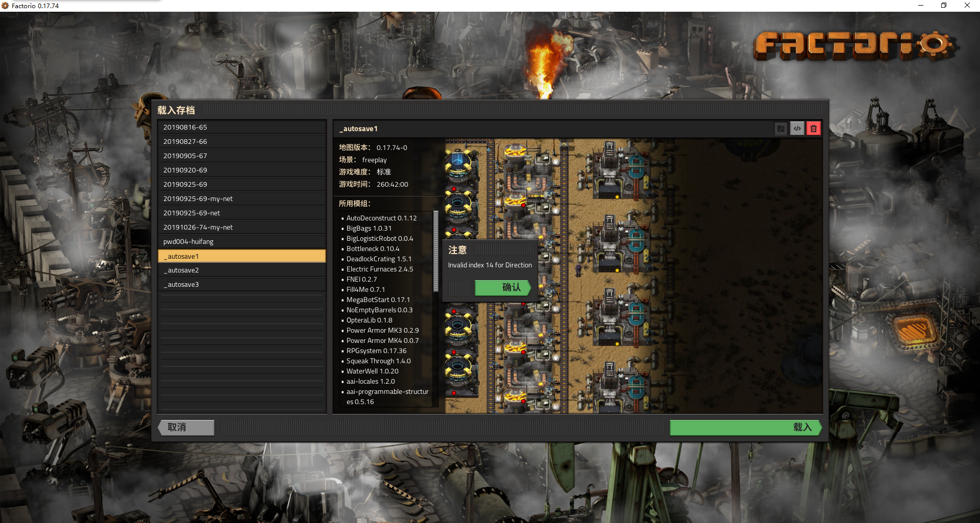Select the 20190816-65 save

pos(242,127)
